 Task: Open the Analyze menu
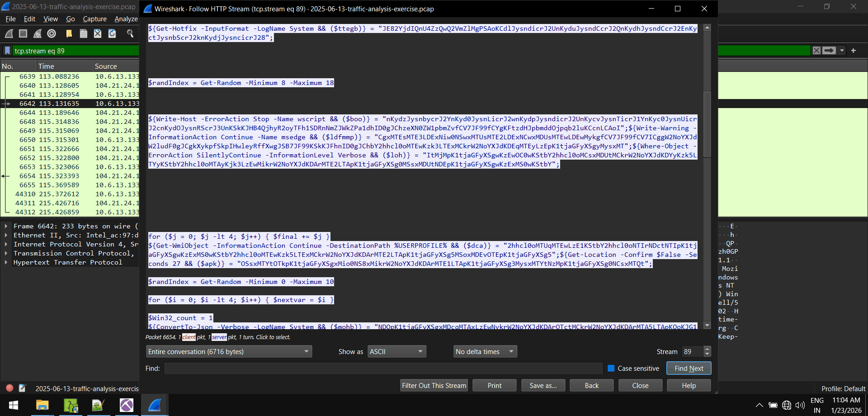[126, 19]
